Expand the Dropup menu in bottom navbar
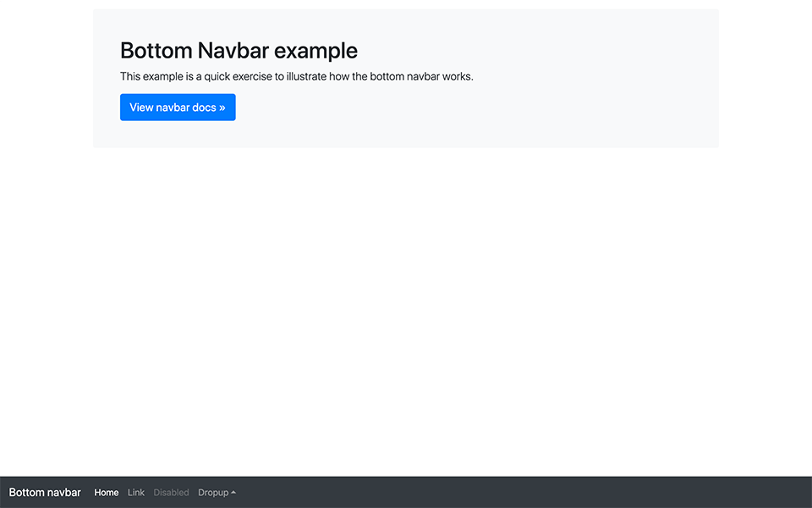This screenshot has height=508, width=812. tap(211, 492)
